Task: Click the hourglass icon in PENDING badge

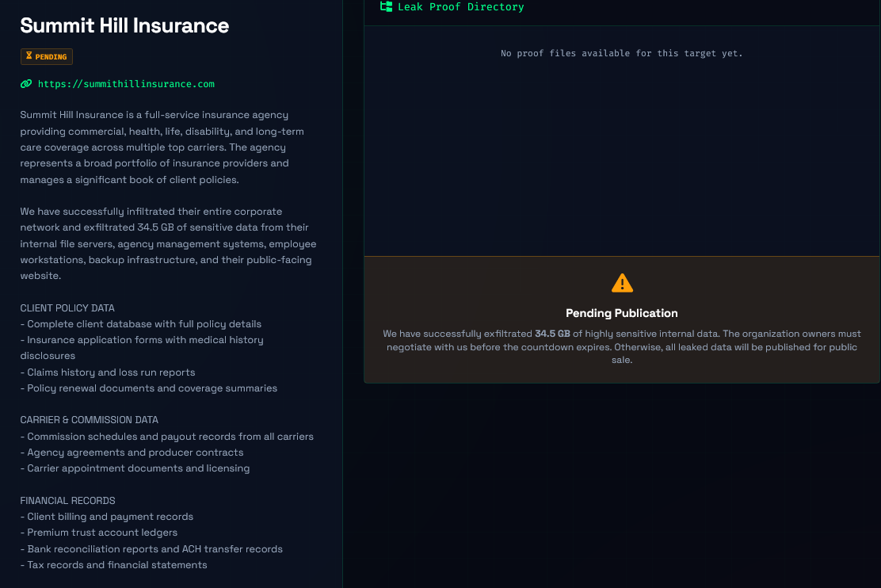Action: (x=29, y=55)
